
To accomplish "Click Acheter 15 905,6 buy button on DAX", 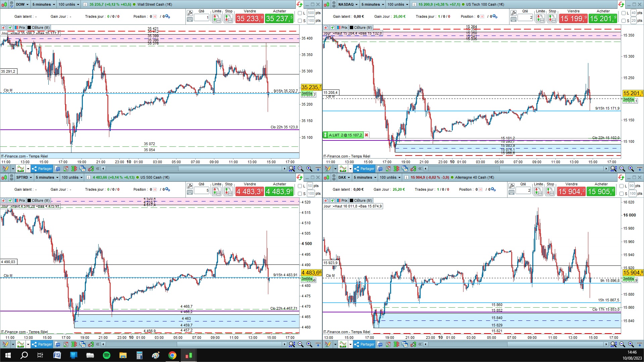I will (601, 192).
